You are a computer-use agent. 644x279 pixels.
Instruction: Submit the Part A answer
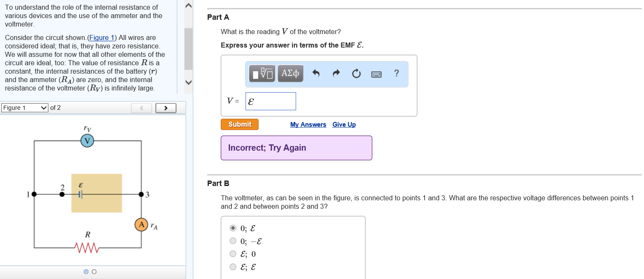click(239, 125)
